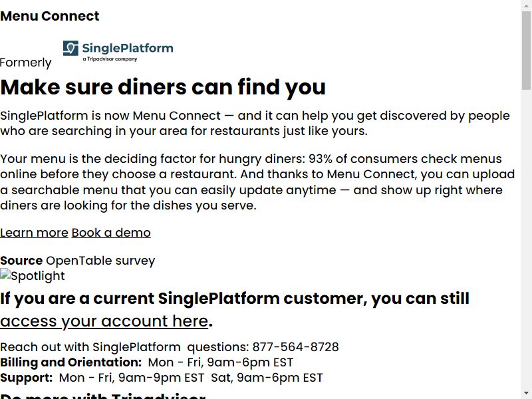The height and width of the screenshot is (399, 532).
Task: Click the SinglePlatform map-pin logo icon
Action: pyautogui.click(x=70, y=48)
